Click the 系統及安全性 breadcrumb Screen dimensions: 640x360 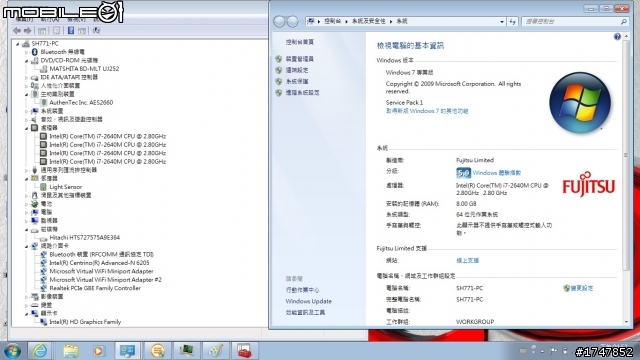[x=369, y=21]
